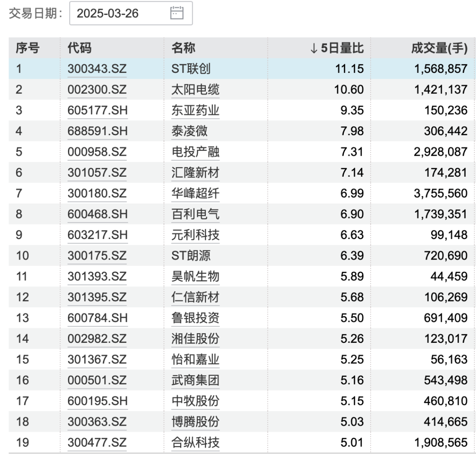
Task: Open stock name 电投产融
Action: click(x=195, y=152)
